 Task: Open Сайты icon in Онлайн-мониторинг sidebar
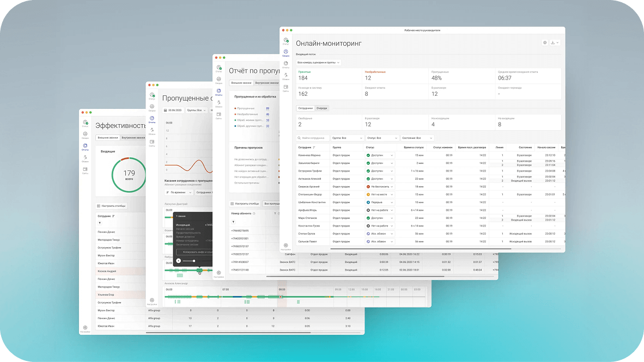[286, 88]
